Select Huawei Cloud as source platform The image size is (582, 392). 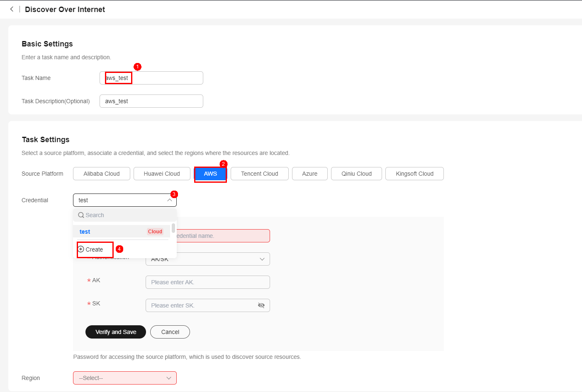(162, 174)
